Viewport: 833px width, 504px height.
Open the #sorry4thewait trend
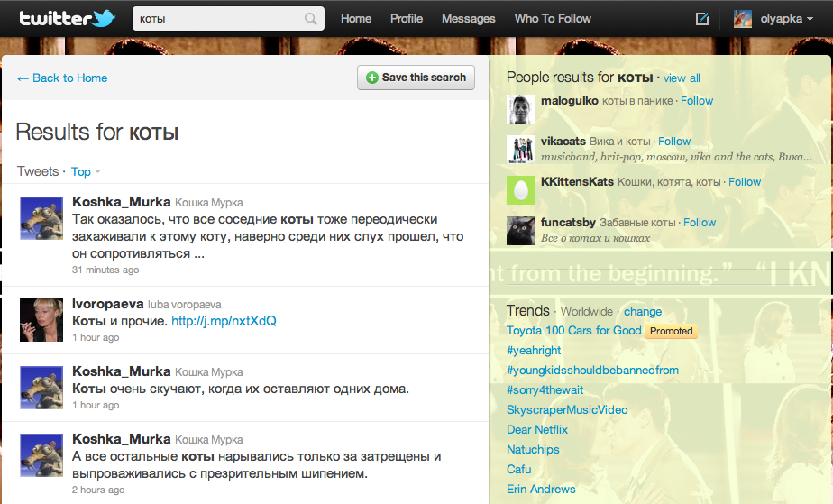click(545, 389)
